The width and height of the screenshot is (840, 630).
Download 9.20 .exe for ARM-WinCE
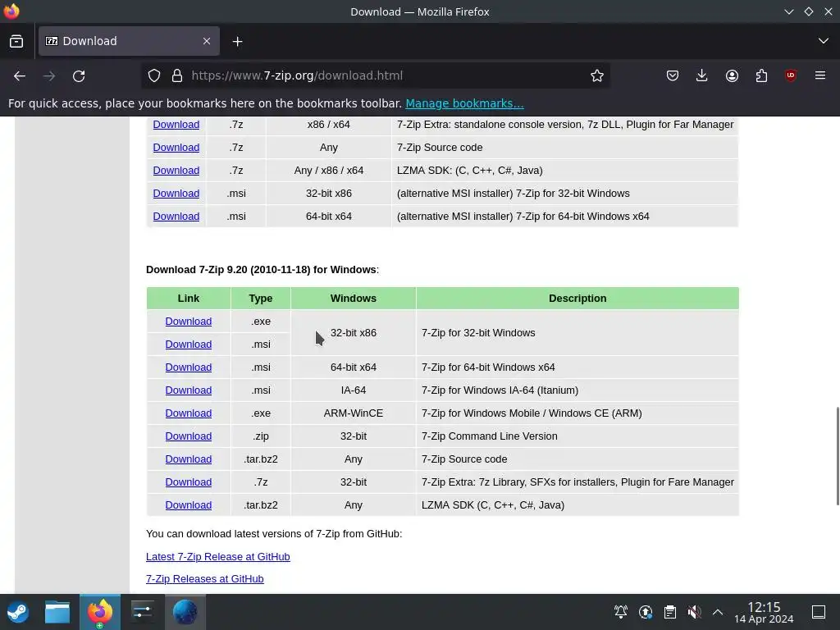tap(189, 413)
